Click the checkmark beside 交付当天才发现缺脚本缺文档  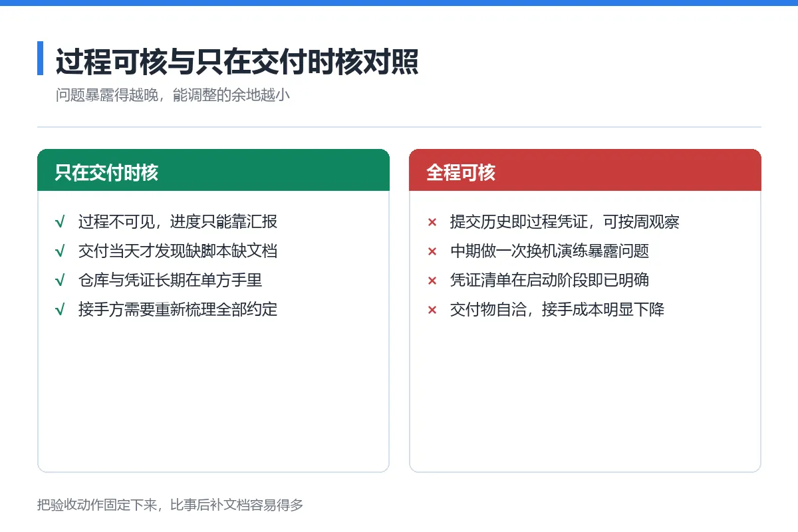point(60,251)
